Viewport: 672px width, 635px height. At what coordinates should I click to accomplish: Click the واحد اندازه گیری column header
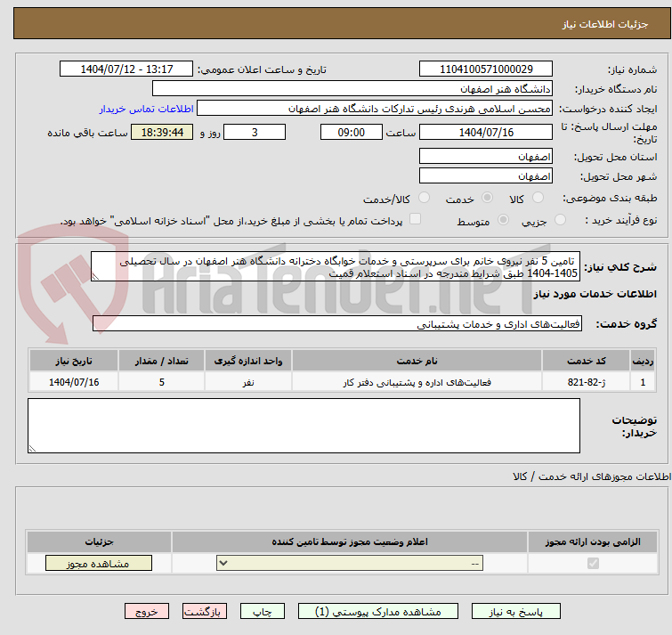point(248,361)
